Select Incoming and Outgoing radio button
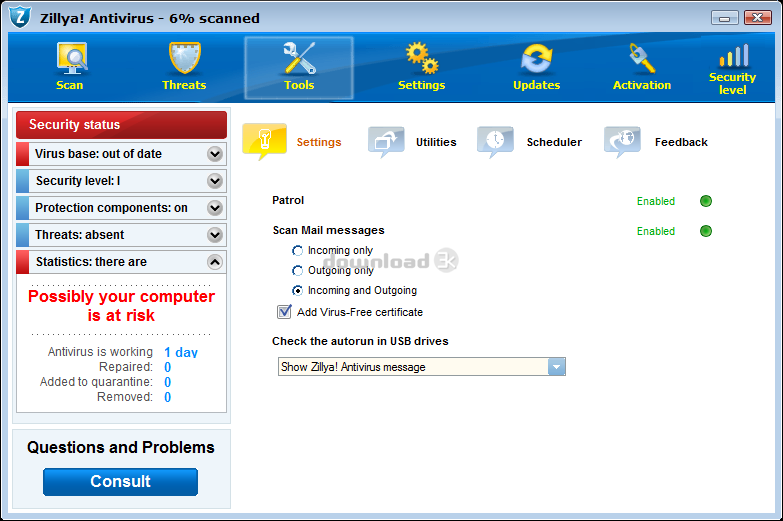Image resolution: width=783 pixels, height=521 pixels. tap(297, 290)
